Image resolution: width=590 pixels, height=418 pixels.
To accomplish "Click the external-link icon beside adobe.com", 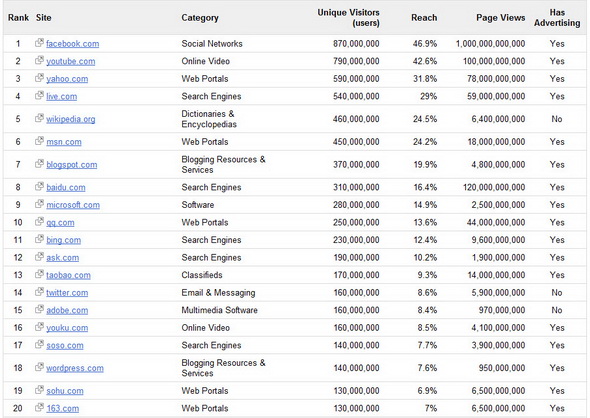I will point(39,309).
